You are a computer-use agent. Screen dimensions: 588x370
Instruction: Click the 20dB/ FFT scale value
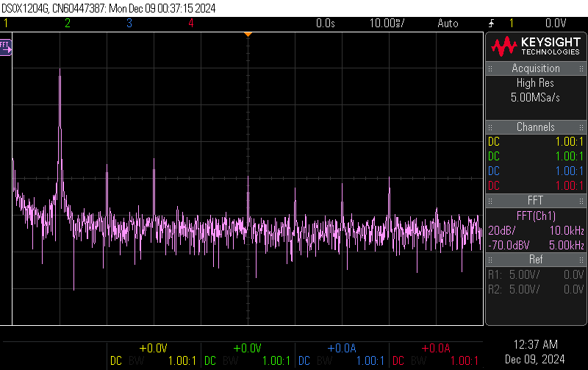[502, 230]
